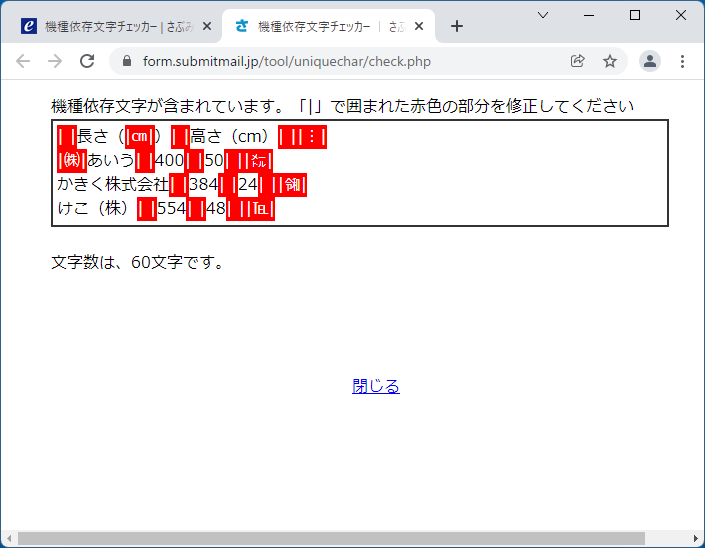
Task: Click the browser back arrow button
Action: [23, 61]
